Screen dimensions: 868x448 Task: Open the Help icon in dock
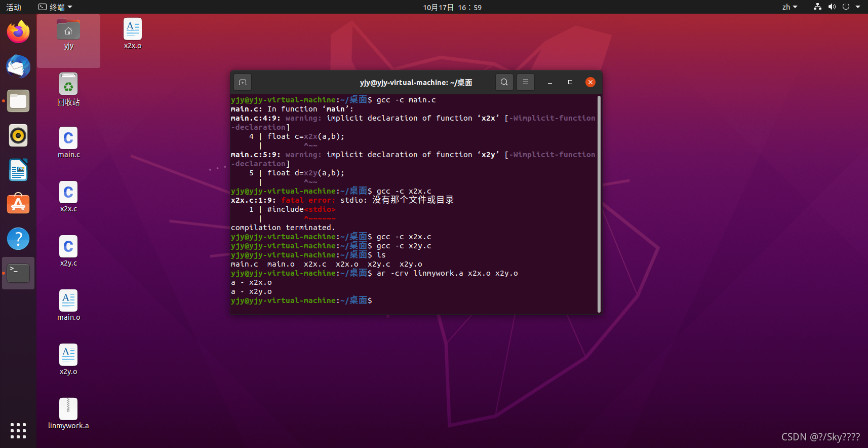[18, 239]
